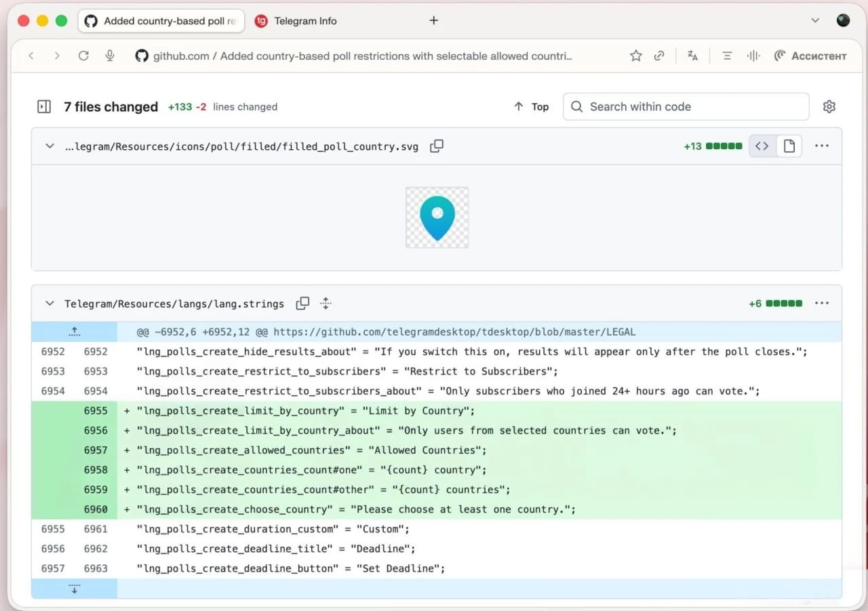Focus the Search within code field
Image resolution: width=868 pixels, height=611 pixels.
(x=685, y=106)
